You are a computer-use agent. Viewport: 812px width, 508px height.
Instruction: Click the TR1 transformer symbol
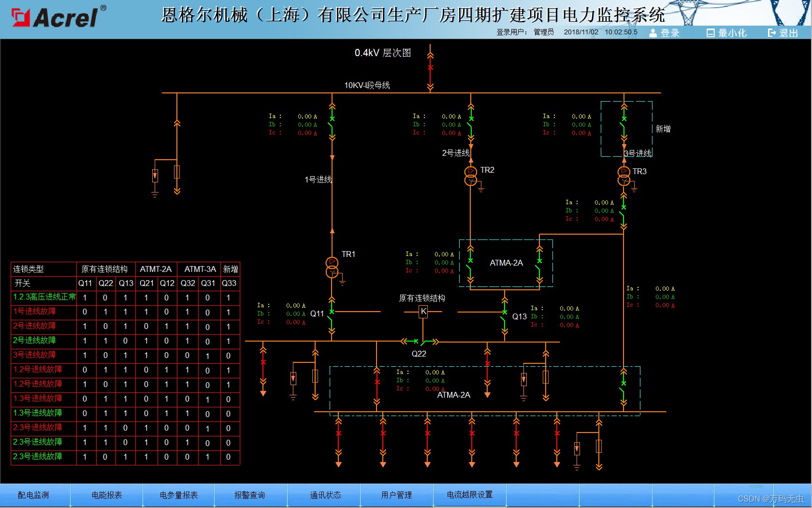(x=332, y=268)
